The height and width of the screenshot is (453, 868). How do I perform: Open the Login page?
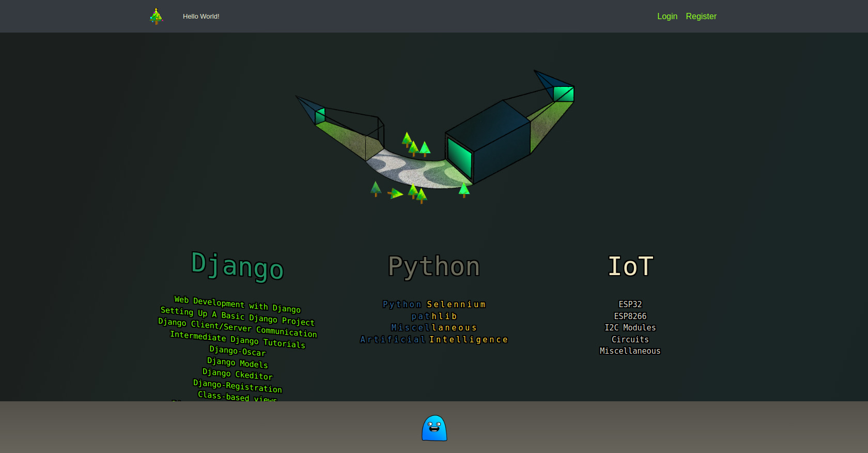[x=667, y=17]
